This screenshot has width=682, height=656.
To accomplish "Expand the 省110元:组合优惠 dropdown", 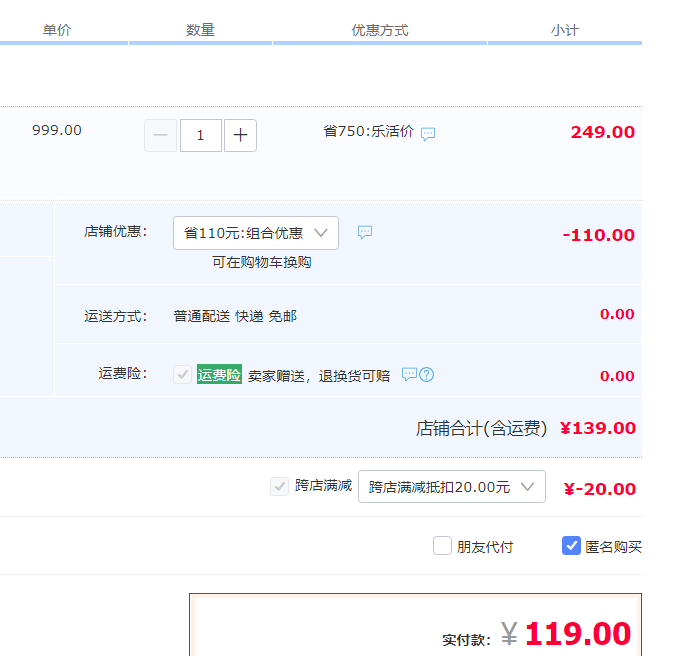I will pos(256,233).
